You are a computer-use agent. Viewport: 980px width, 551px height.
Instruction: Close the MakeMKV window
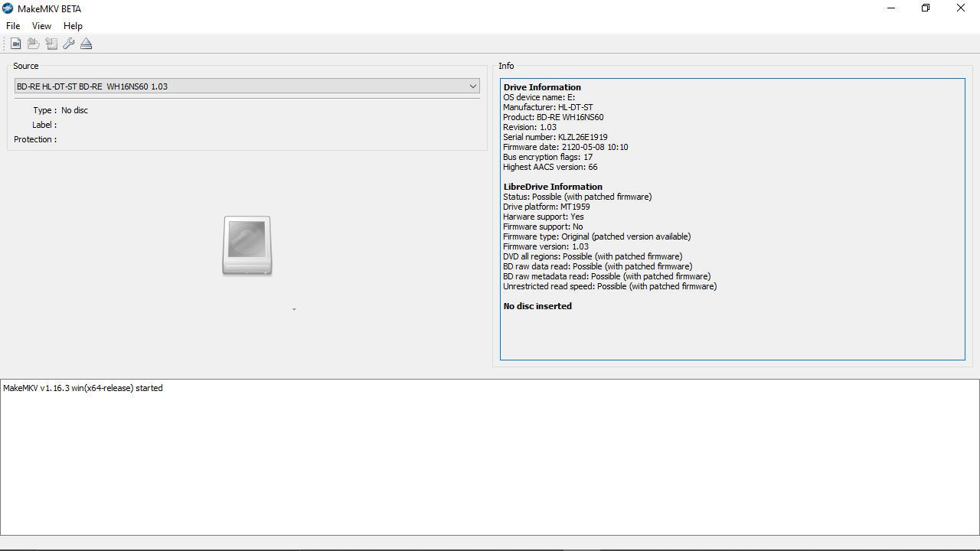961,8
